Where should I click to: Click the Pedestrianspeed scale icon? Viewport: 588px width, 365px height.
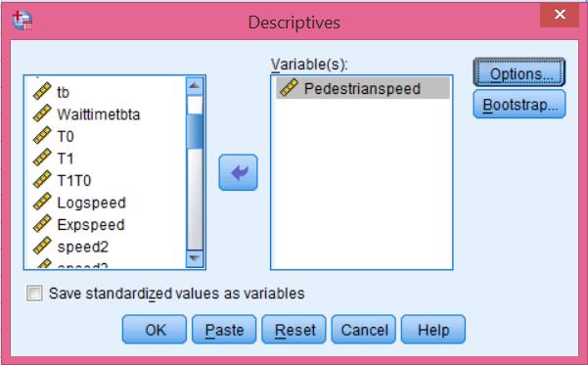coord(289,88)
